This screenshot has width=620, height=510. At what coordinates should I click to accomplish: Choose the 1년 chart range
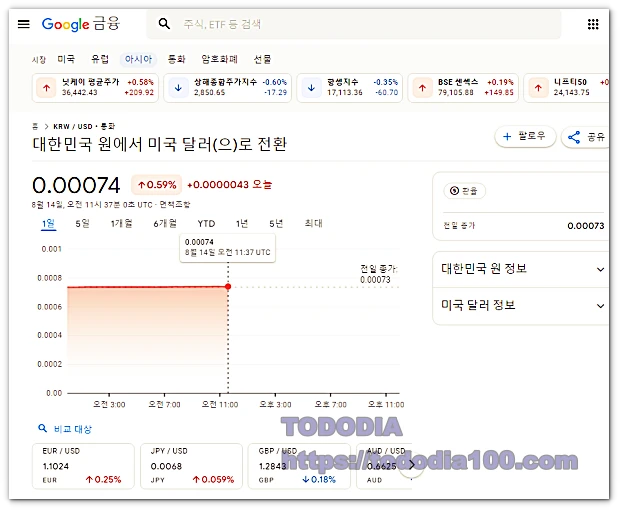pyautogui.click(x=242, y=224)
